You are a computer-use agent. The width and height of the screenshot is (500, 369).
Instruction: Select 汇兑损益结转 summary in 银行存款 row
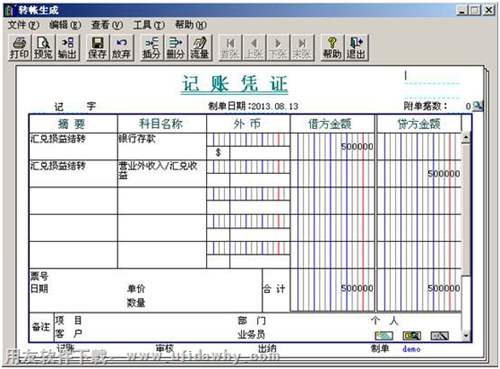tap(73, 146)
